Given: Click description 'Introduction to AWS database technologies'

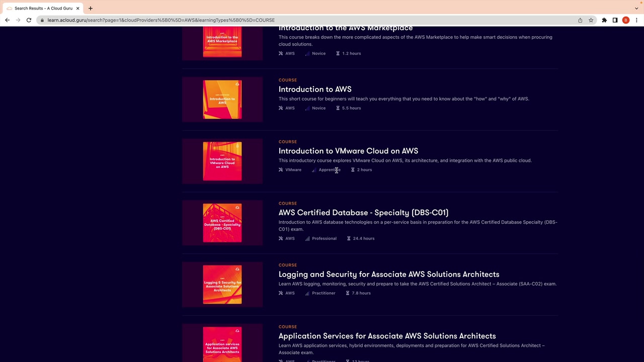Looking at the screenshot, I should pyautogui.click(x=418, y=226).
